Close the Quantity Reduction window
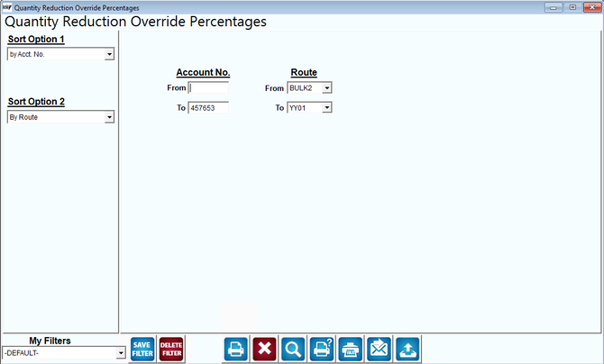604x364 pixels. tap(592, 7)
